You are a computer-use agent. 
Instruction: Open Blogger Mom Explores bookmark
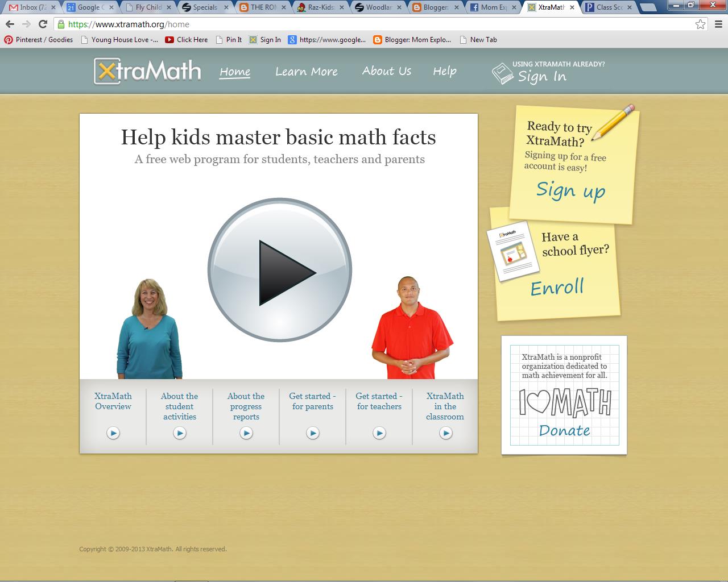tap(412, 40)
